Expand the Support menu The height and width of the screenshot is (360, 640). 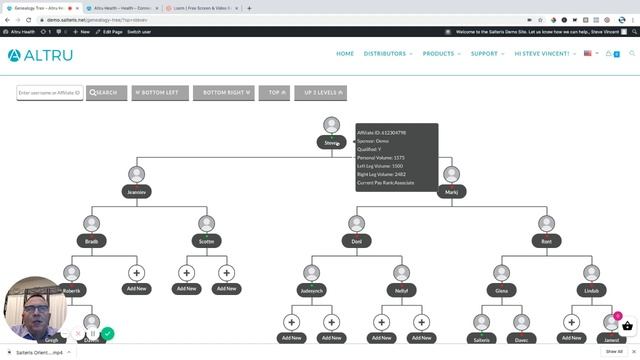click(487, 53)
